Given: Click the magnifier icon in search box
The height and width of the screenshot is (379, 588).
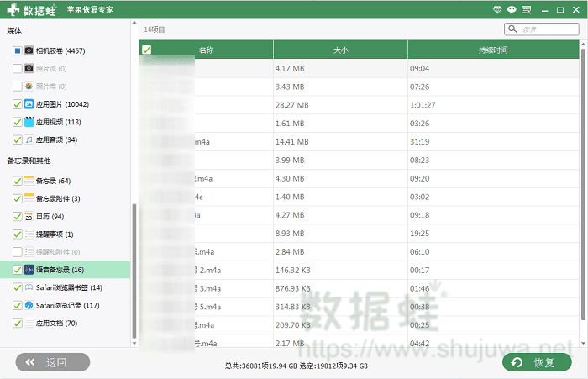Looking at the screenshot, I should pyautogui.click(x=512, y=29).
